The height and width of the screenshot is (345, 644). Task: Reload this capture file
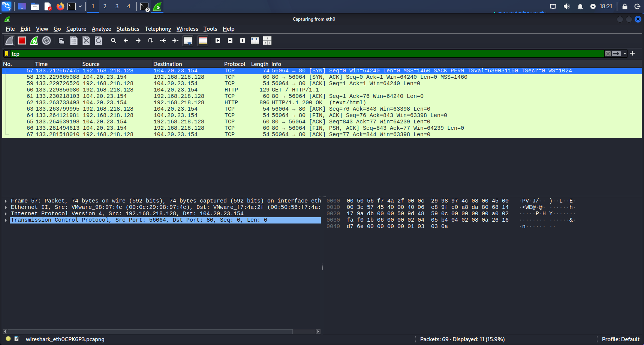[99, 40]
